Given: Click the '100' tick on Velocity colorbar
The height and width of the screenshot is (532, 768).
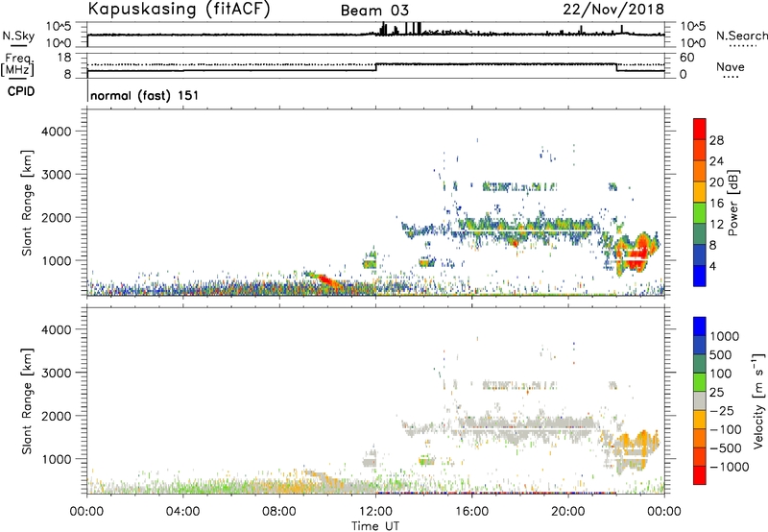Looking at the screenshot, I should pos(721,374).
